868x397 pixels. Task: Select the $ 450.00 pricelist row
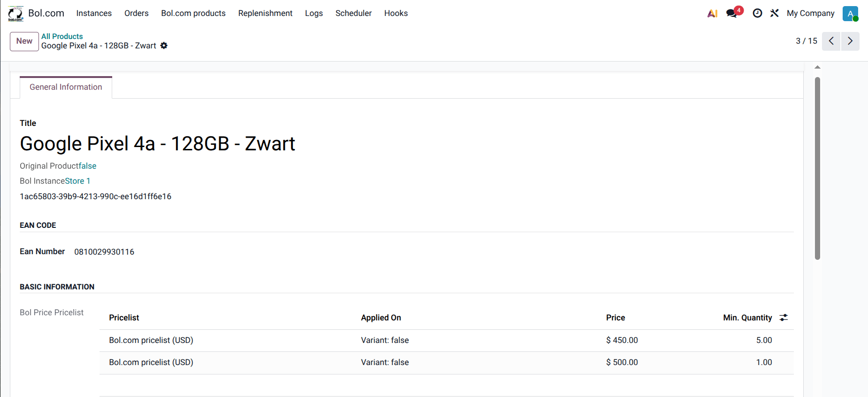pyautogui.click(x=446, y=340)
